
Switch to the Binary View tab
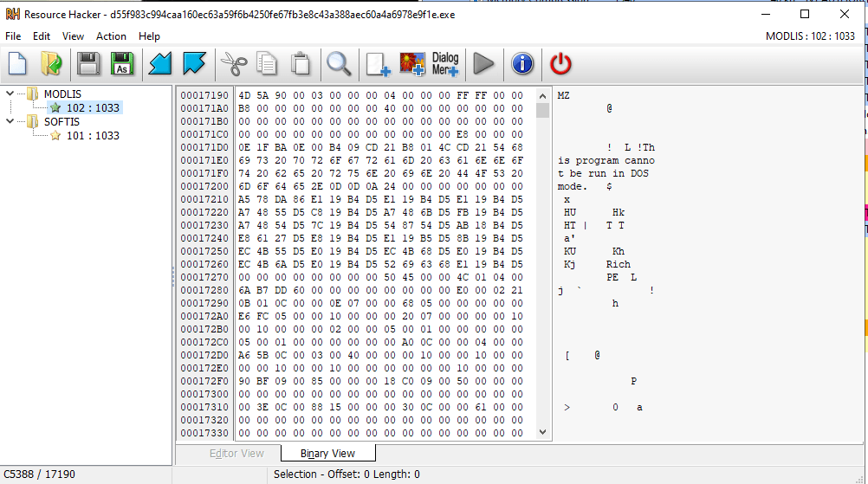click(x=327, y=453)
